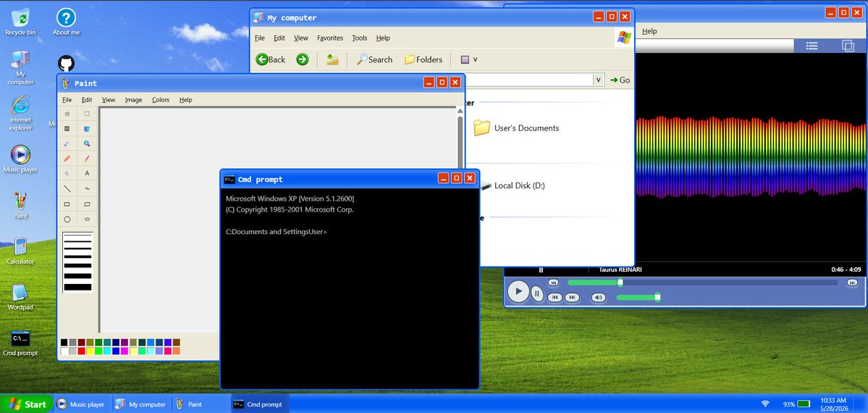
Task: Click the Back button in My computer
Action: 271,59
